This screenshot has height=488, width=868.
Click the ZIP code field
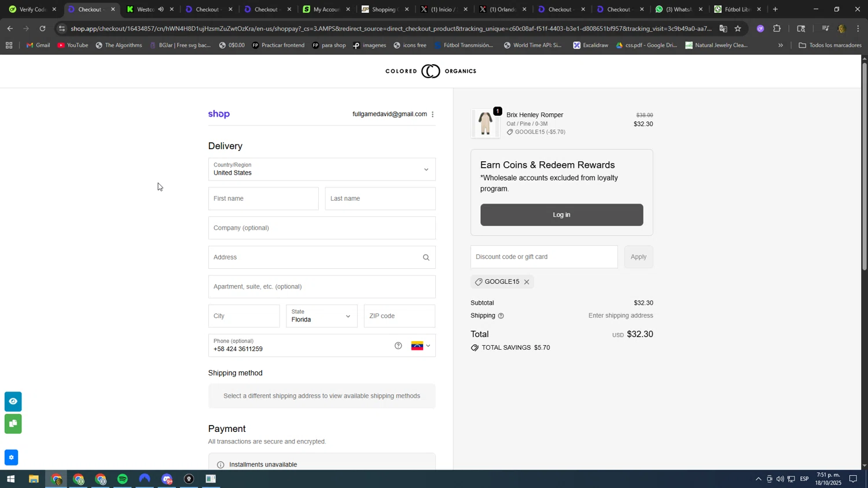399,316
